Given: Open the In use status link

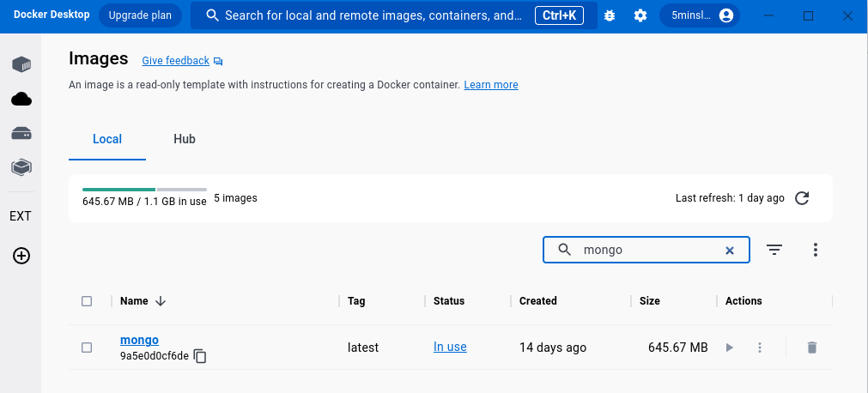Looking at the screenshot, I should pyautogui.click(x=450, y=347).
